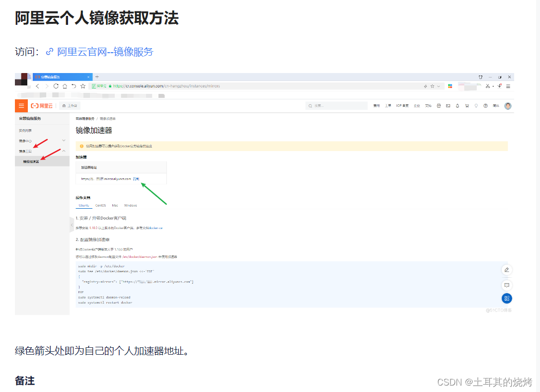
Task: Click the notification bell icon
Action: (x=458, y=106)
